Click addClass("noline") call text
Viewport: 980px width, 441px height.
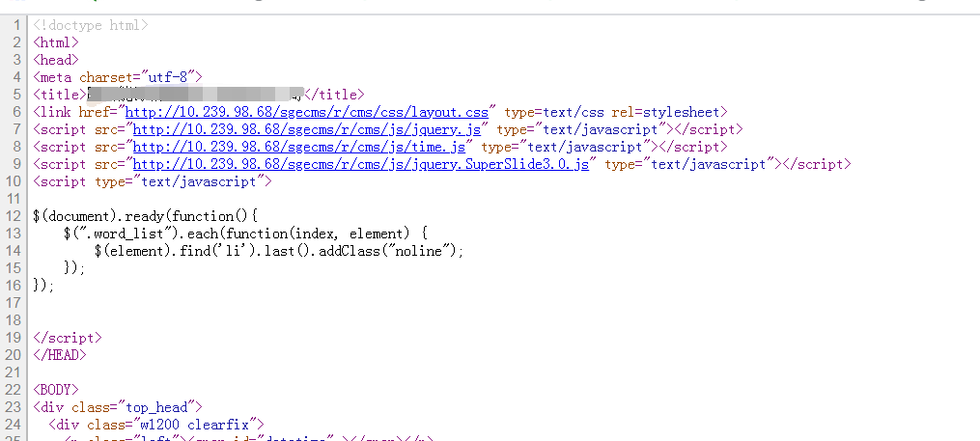coord(388,252)
